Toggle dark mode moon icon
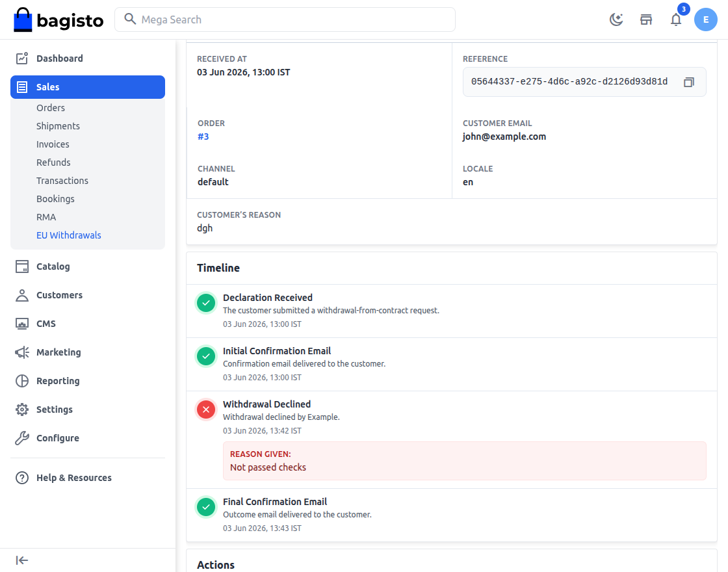This screenshot has height=572, width=728. coord(616,19)
